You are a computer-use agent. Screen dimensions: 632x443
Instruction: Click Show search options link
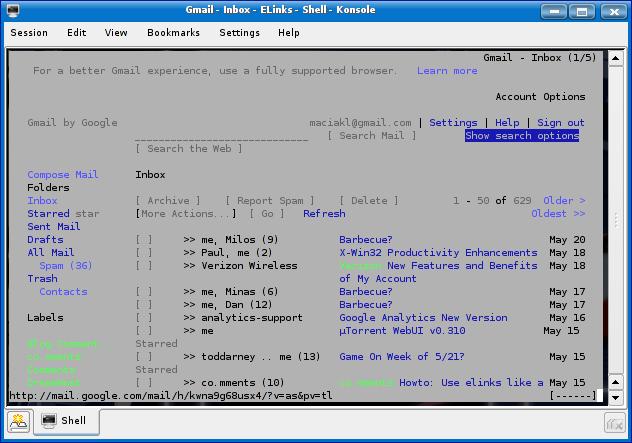(521, 136)
